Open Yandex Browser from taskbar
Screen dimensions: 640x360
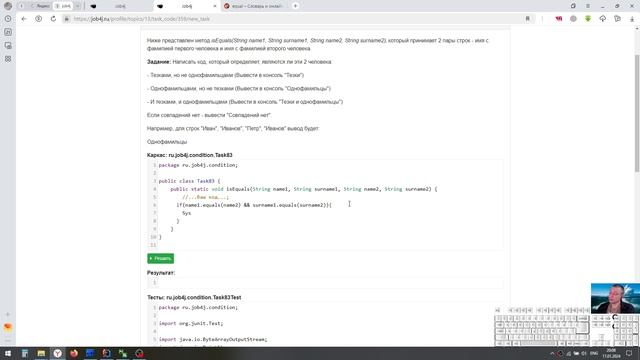coord(58,353)
